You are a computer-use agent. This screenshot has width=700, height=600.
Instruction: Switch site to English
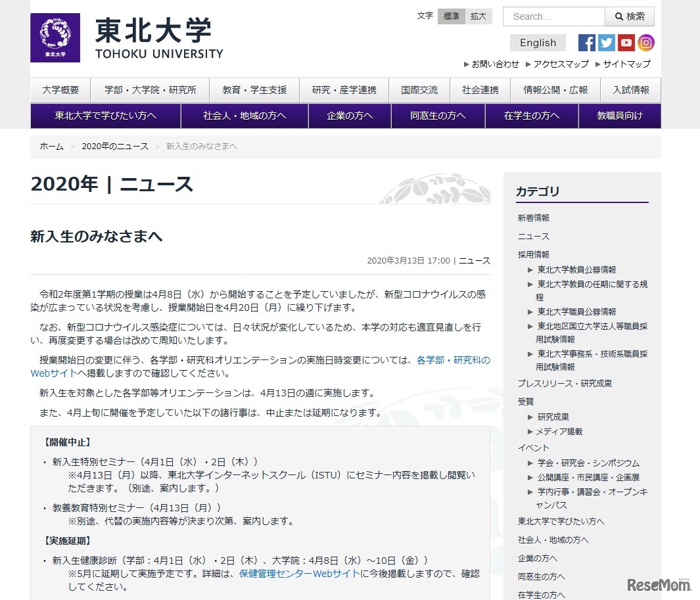[538, 43]
